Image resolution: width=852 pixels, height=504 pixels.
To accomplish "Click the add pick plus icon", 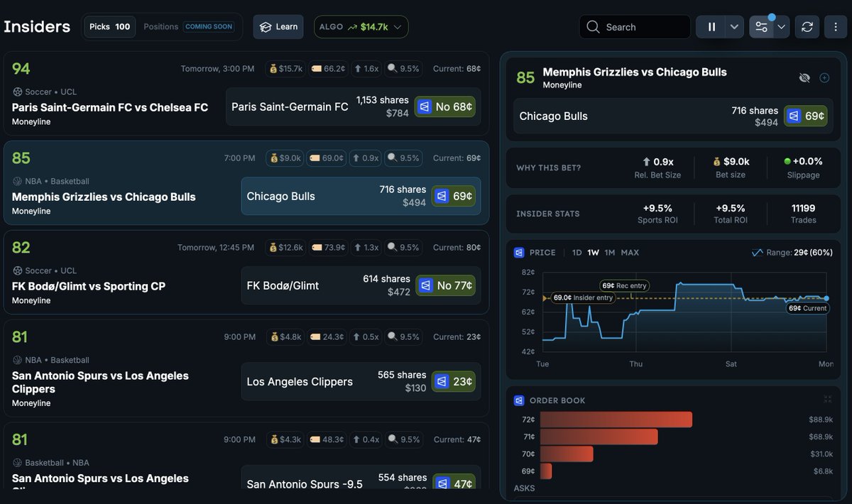I will click(824, 78).
